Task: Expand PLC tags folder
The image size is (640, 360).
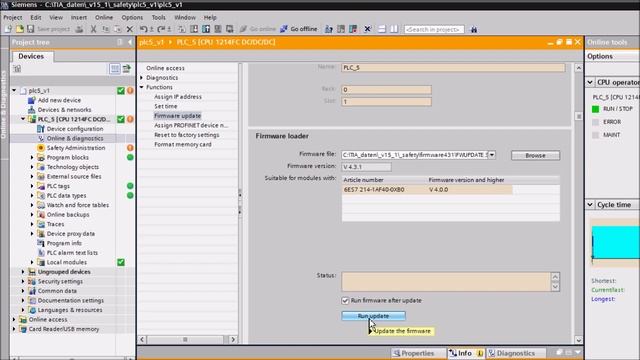Action: pos(32,186)
